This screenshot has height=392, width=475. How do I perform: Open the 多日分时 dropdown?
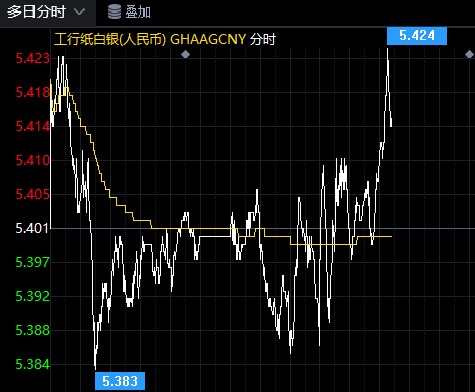[x=47, y=13]
